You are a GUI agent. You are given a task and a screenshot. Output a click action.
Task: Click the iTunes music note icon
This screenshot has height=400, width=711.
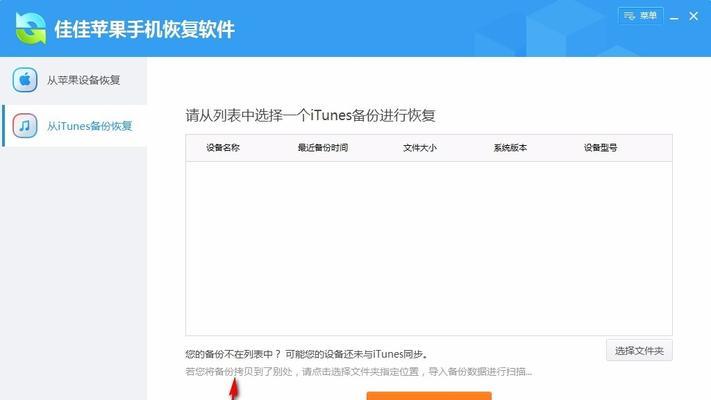tap(25, 126)
